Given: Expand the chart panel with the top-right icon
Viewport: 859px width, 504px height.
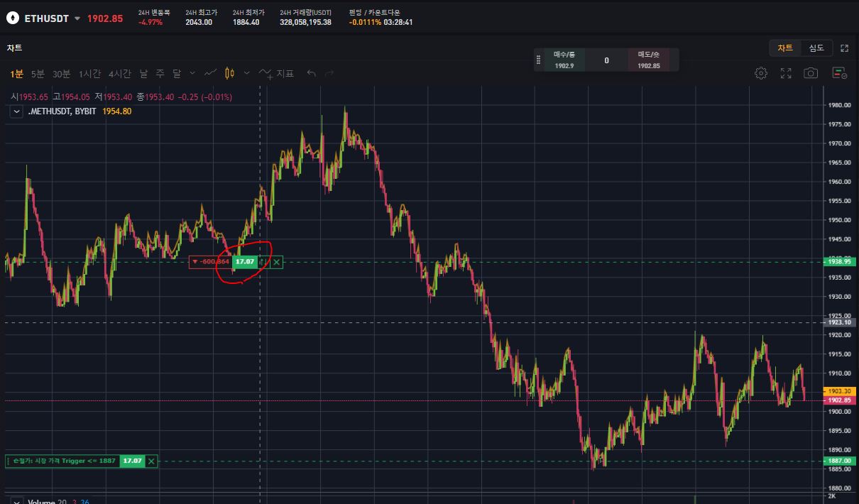Looking at the screenshot, I should [844, 48].
